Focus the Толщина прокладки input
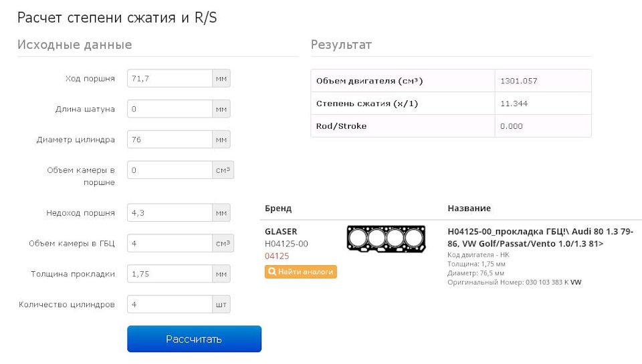 pyautogui.click(x=170, y=274)
